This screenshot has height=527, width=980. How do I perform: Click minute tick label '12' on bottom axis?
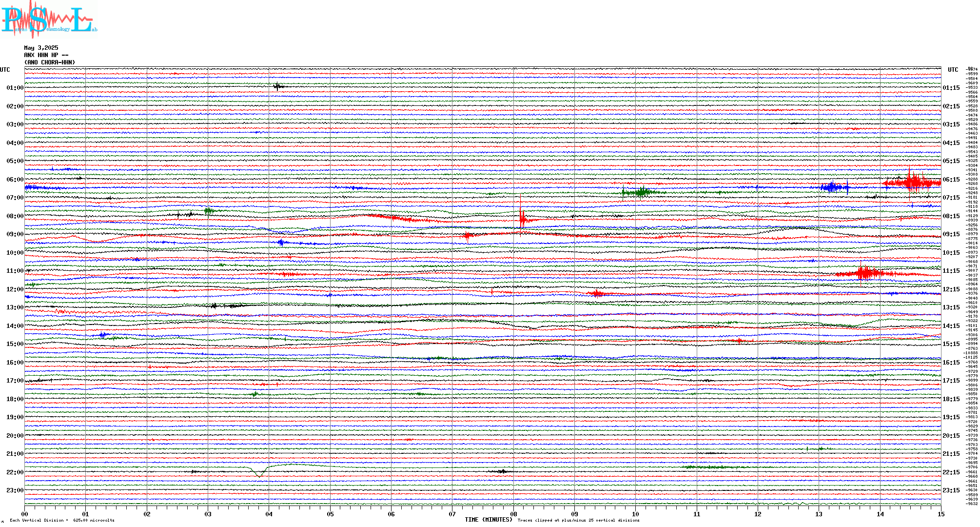[x=758, y=514]
